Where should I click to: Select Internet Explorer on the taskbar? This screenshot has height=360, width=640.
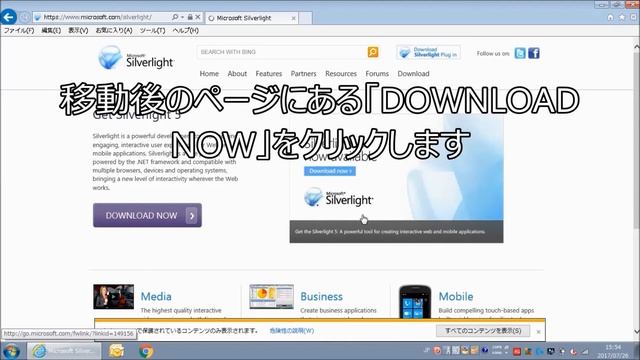click(64, 351)
